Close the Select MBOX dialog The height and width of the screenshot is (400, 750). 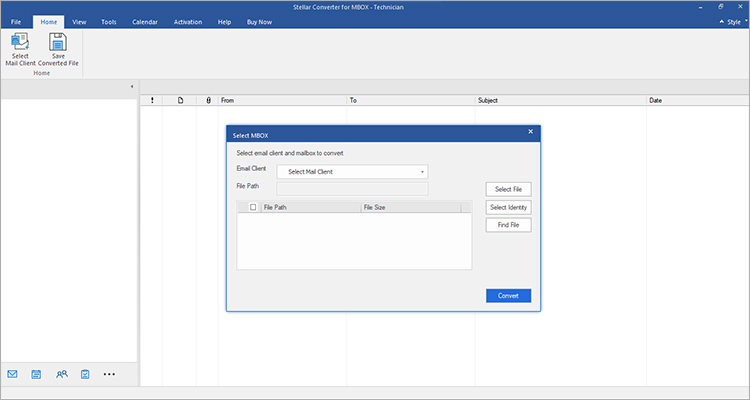(x=530, y=132)
